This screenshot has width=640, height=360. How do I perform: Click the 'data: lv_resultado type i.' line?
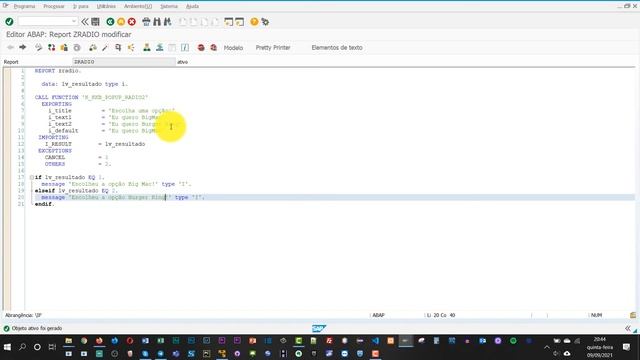click(84, 84)
